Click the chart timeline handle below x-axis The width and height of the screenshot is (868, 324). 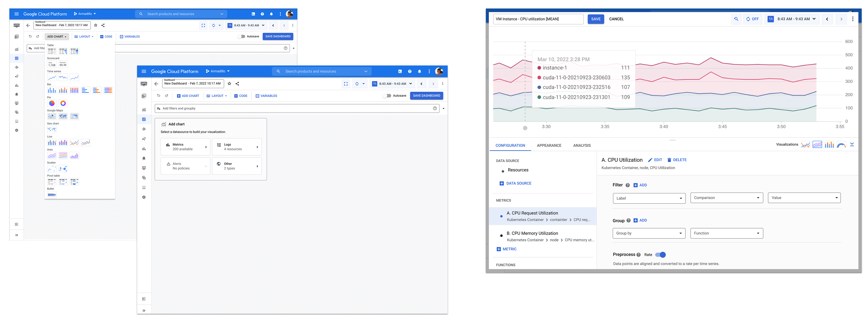525,128
